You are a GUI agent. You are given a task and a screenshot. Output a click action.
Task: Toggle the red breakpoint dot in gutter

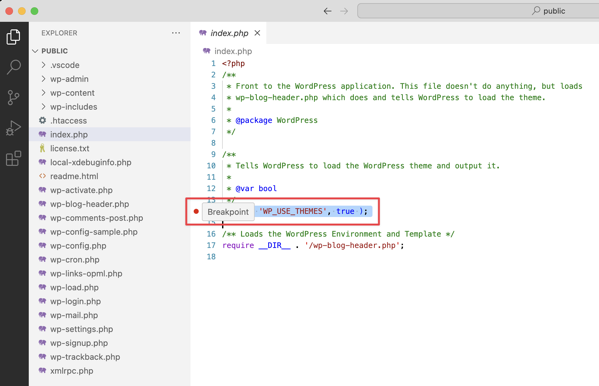(196, 211)
